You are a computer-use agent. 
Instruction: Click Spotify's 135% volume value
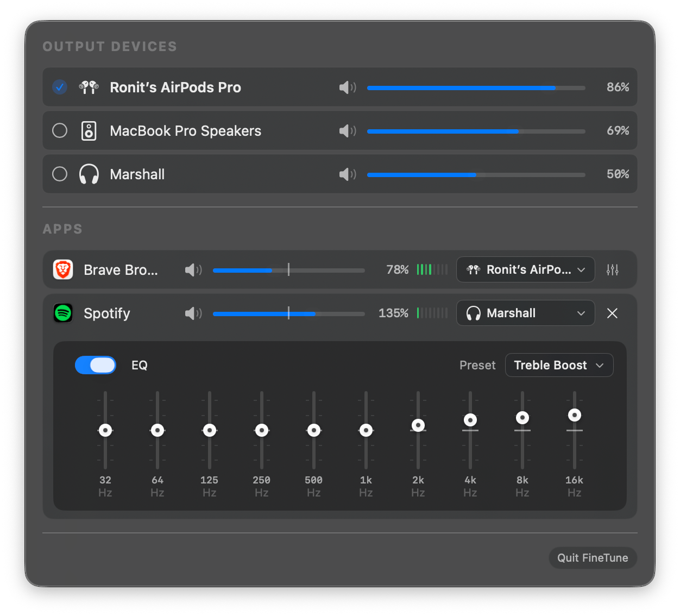(393, 313)
